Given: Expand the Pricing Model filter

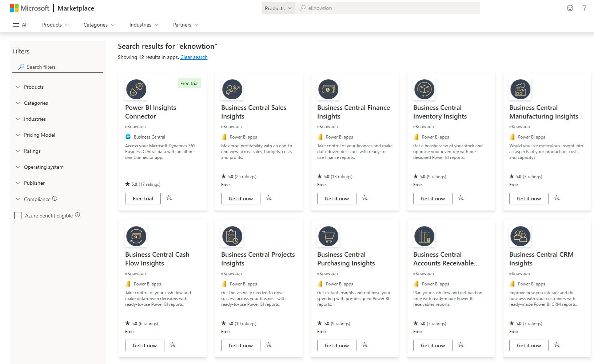Looking at the screenshot, I should point(39,135).
